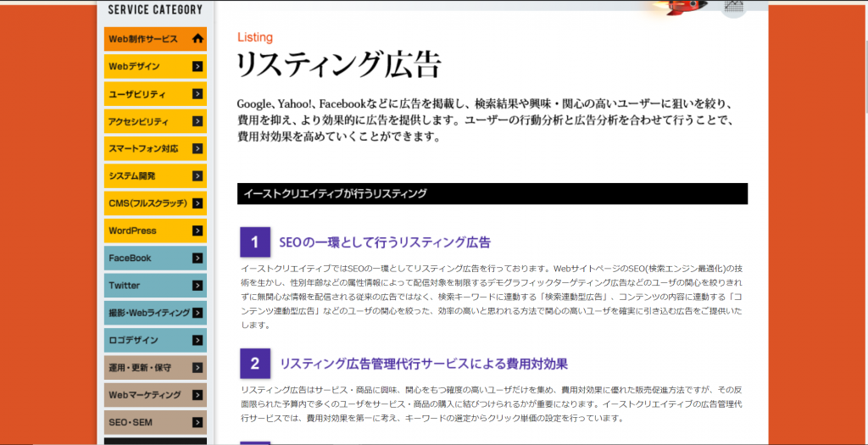
Task: Click the SERVICE CATEGORY heading
Action: click(x=155, y=9)
